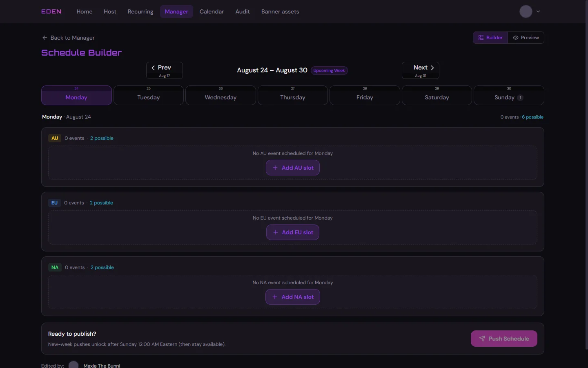Go to previous week Aug 17
588x368 pixels.
point(165,70)
